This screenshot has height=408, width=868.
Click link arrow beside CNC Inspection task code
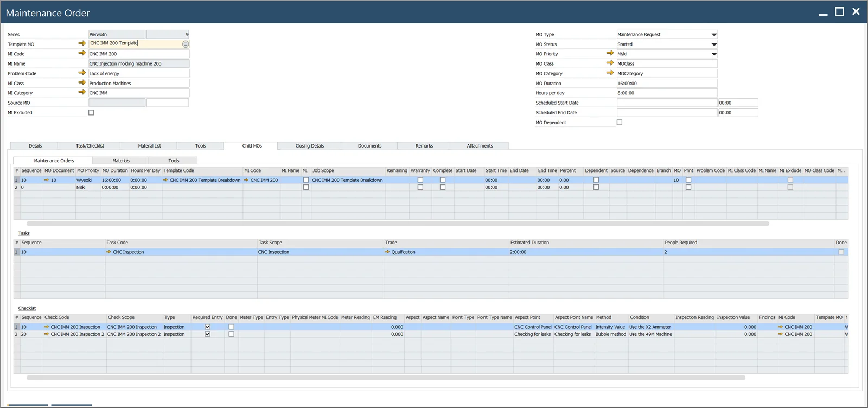point(108,252)
